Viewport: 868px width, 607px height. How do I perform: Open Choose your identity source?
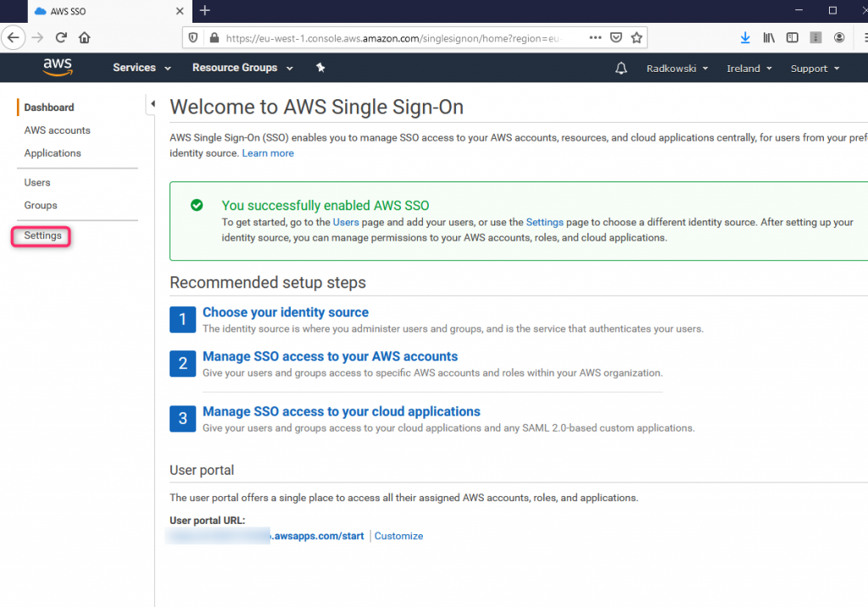(286, 312)
